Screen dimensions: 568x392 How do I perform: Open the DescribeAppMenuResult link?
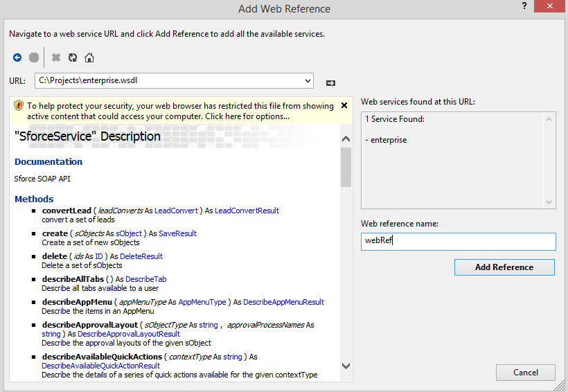pyautogui.click(x=283, y=302)
